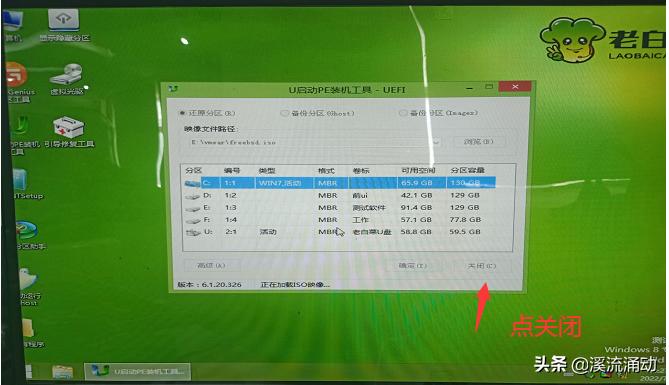Viewport: 669px width, 385px height.
Task: Click the 类型 column header
Action: [x=267, y=171]
